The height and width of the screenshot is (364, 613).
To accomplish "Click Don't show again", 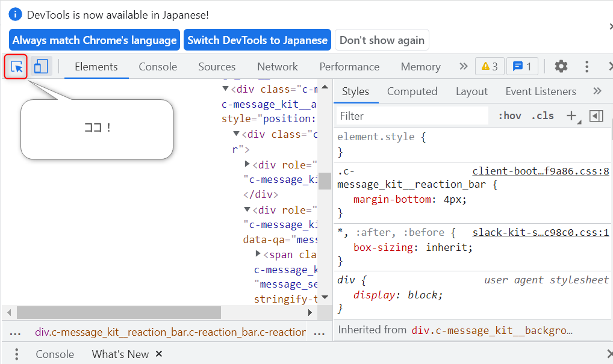I will point(382,40).
